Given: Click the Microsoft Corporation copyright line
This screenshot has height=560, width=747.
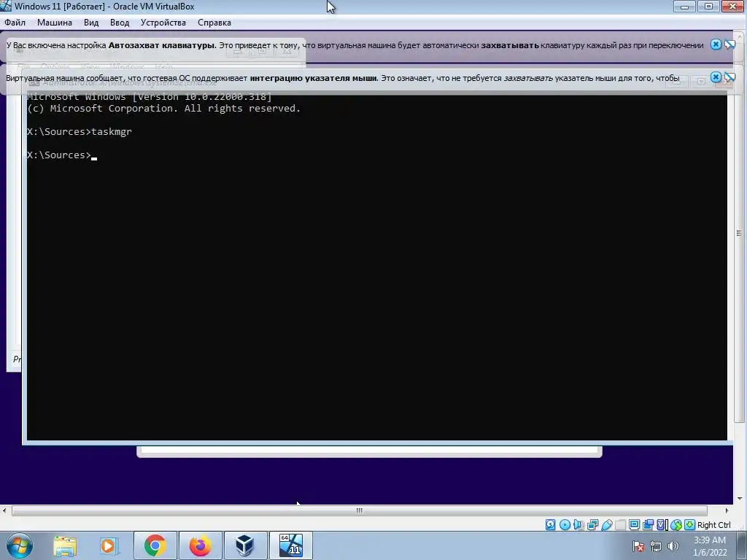Looking at the screenshot, I should (163, 109).
